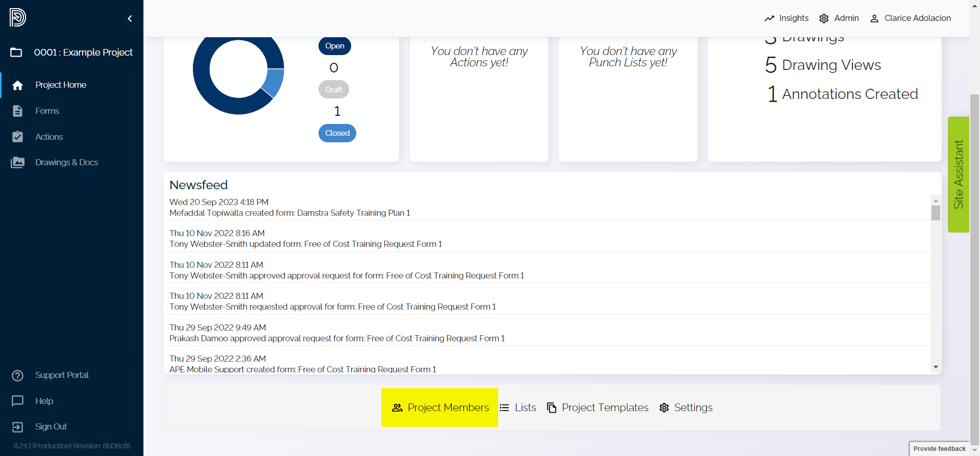Open the Admin gear icon

coord(824,18)
